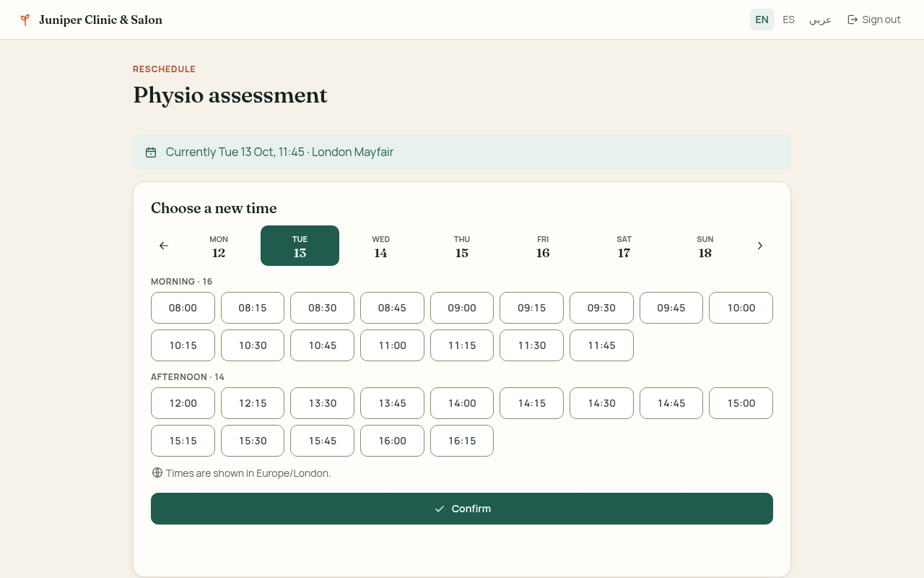
Task: Select the 14:15 time slot
Action: pyautogui.click(x=532, y=403)
